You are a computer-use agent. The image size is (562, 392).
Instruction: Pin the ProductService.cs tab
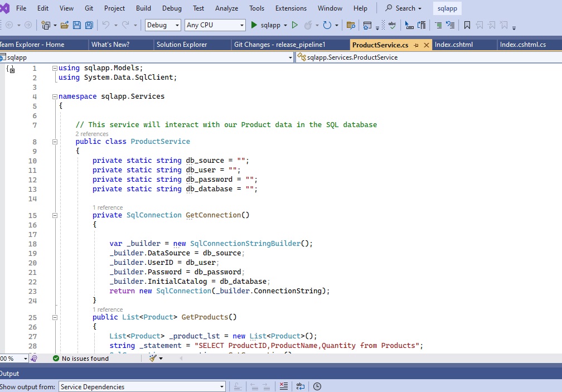point(416,45)
